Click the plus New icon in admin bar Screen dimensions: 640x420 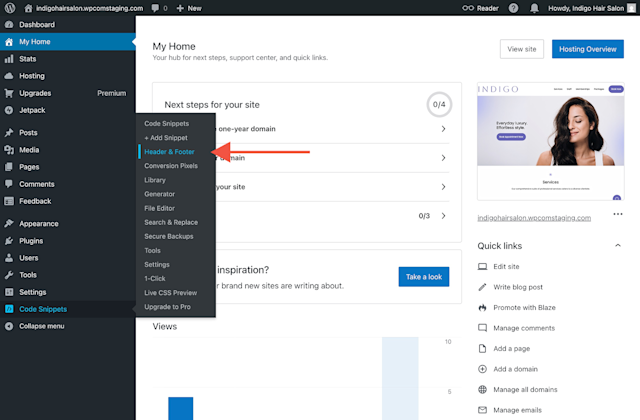pos(180,8)
